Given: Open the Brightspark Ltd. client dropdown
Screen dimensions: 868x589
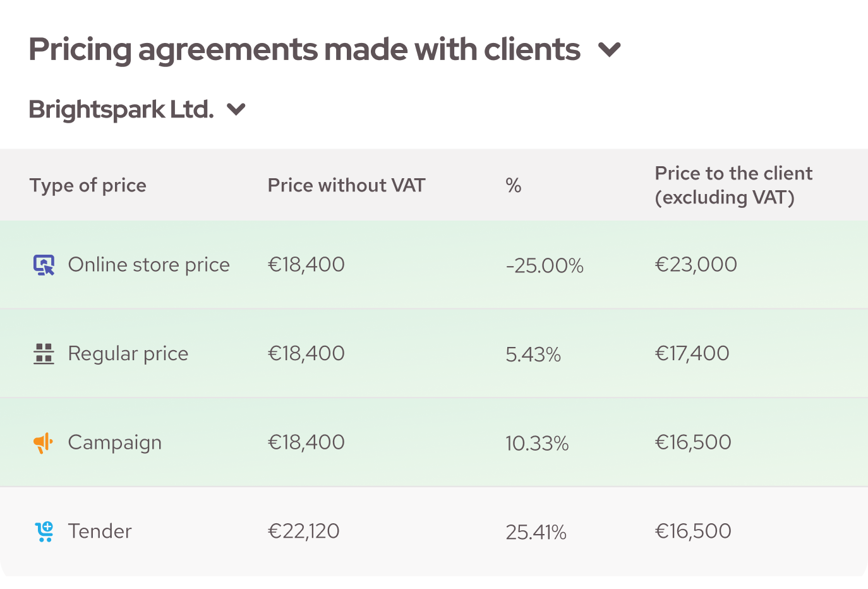Looking at the screenshot, I should (236, 109).
